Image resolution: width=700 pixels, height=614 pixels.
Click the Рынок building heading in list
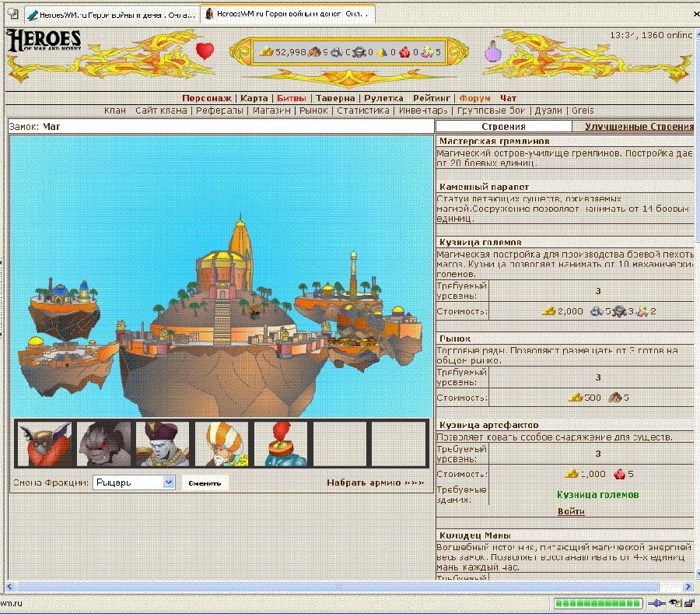(455, 339)
